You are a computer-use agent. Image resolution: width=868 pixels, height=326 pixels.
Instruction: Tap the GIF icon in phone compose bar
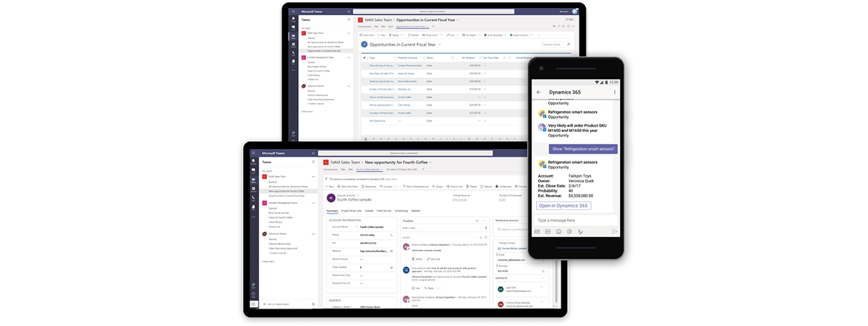click(x=548, y=231)
